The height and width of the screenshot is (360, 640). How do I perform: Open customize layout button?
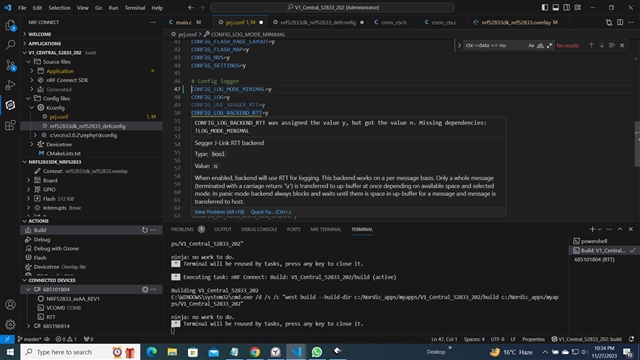pyautogui.click(x=578, y=7)
